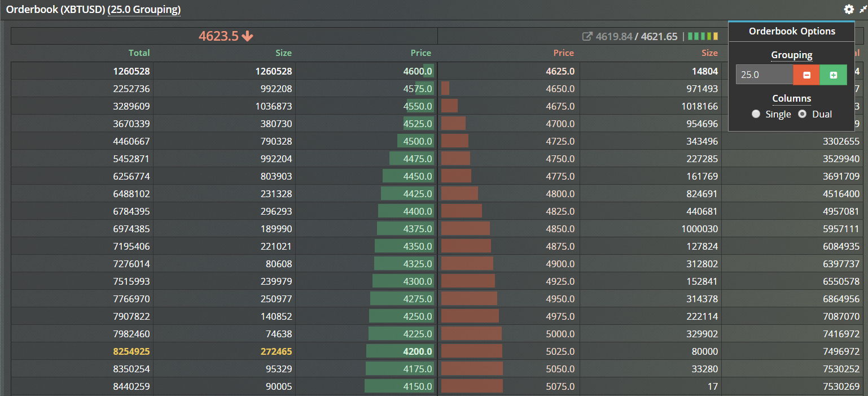Click the down arrow next to 4623.5
868x396 pixels.
[247, 36]
